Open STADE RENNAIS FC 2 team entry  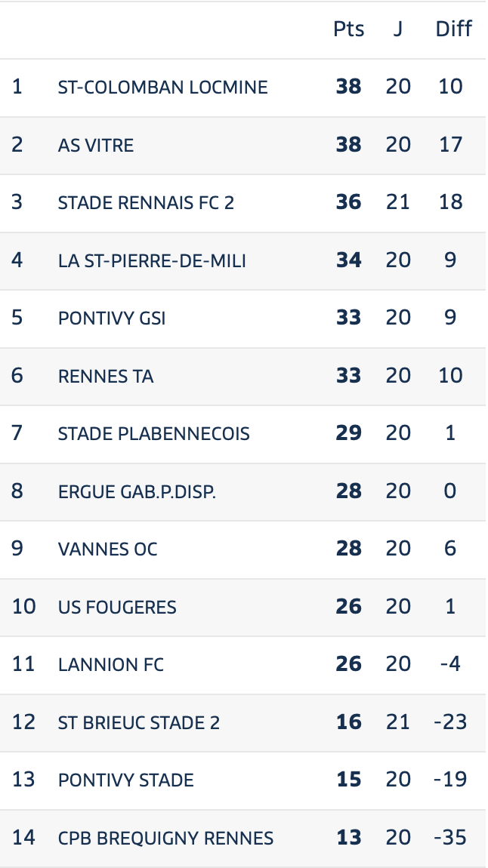tap(146, 202)
